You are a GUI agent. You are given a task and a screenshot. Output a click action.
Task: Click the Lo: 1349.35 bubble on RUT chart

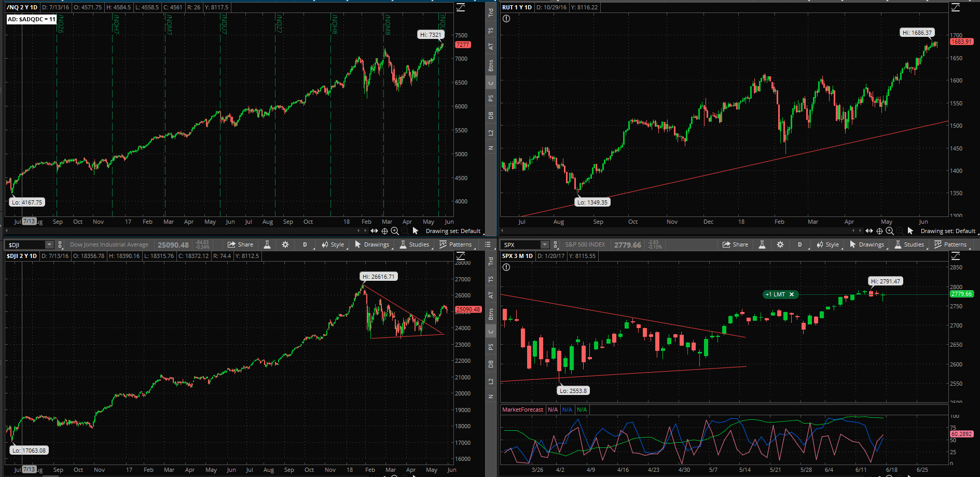coord(592,202)
